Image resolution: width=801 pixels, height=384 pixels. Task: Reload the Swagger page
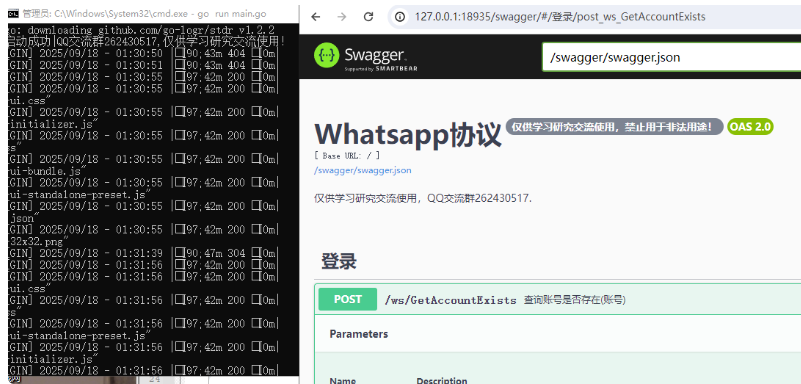click(x=368, y=17)
